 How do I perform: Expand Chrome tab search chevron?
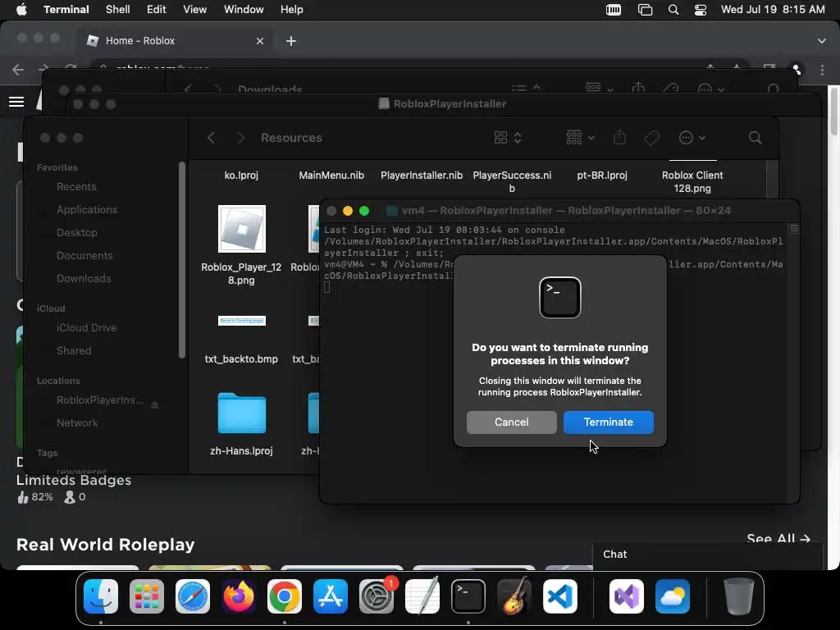(822, 41)
